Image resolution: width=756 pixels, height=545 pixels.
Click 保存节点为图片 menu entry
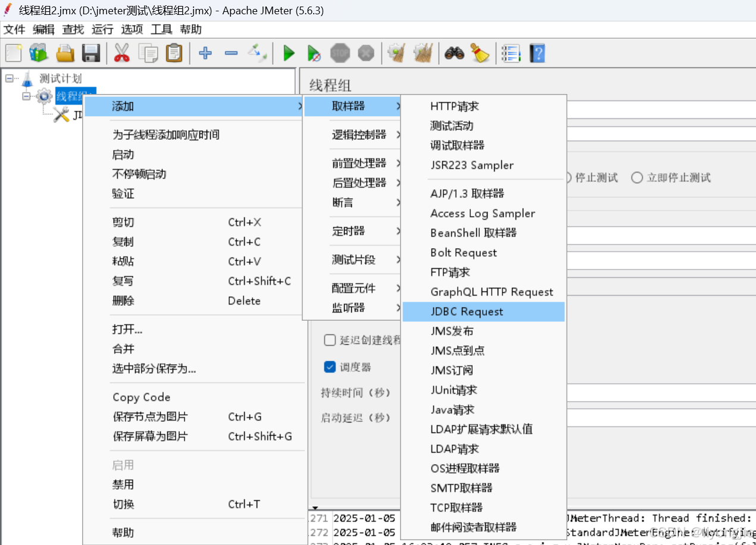coord(194,417)
